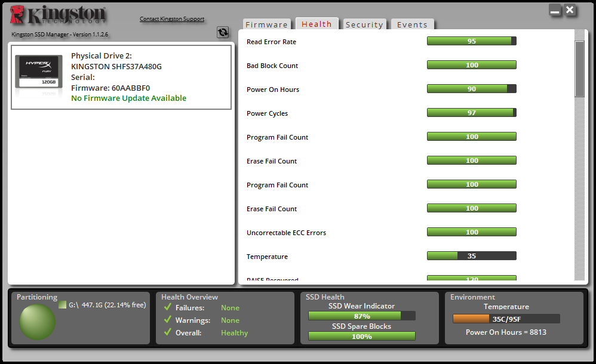Click Power On Hours attribute label

tap(273, 90)
